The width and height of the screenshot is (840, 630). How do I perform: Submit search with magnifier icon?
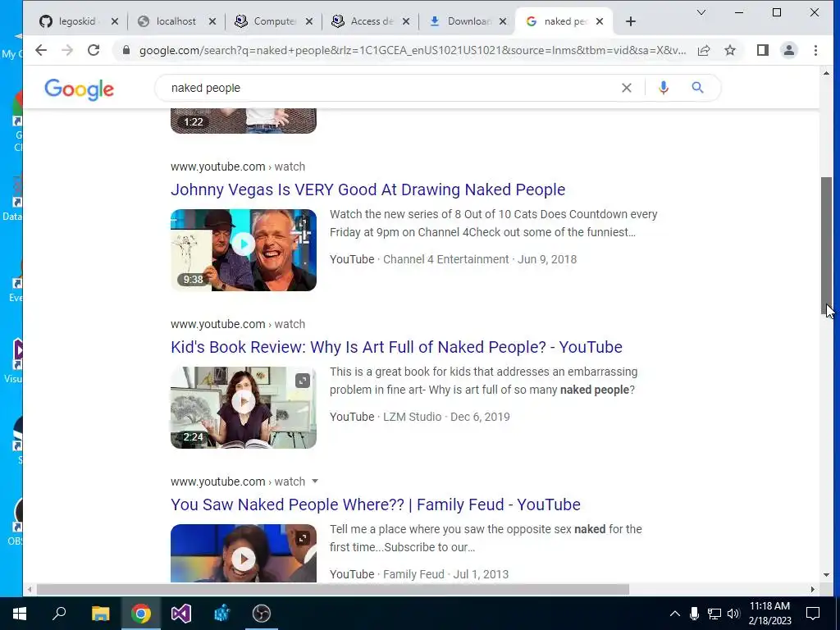[x=697, y=87]
